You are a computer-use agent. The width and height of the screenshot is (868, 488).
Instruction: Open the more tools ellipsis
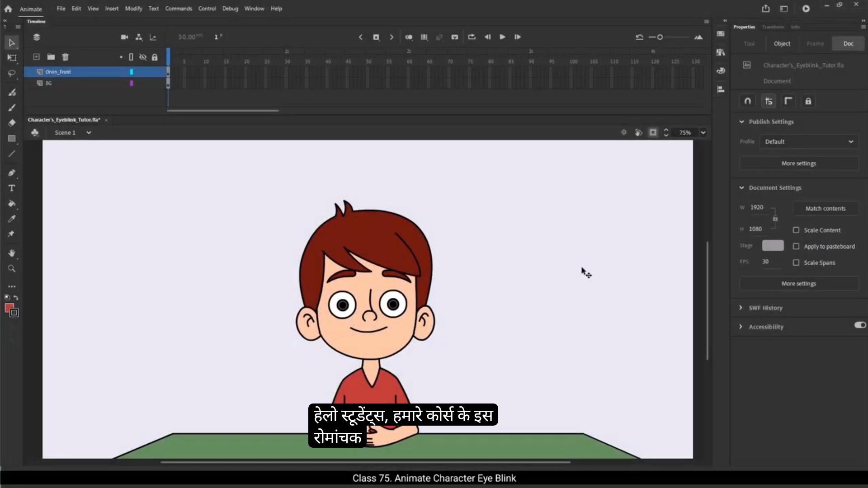click(x=12, y=286)
